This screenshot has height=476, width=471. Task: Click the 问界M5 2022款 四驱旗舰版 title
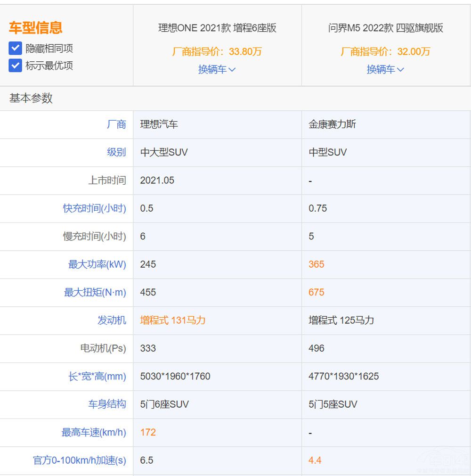385,28
